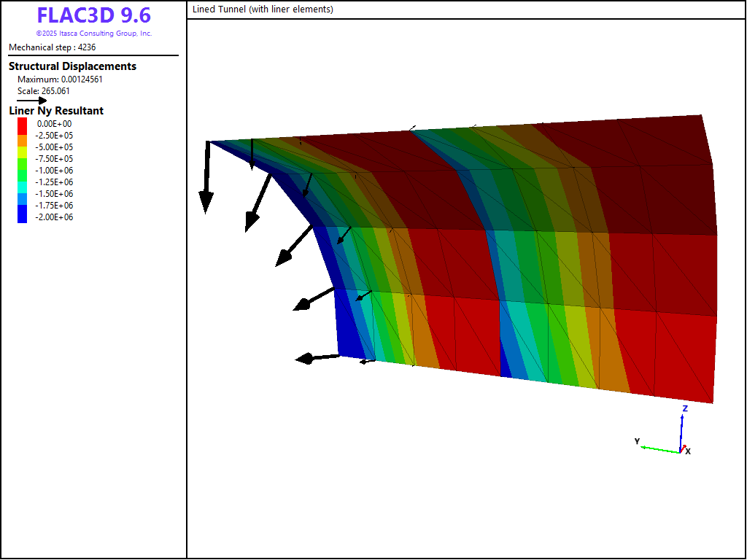Open the Itasca Consulting Group copyright link
Viewport: 747px width, 560px height.
point(93,34)
